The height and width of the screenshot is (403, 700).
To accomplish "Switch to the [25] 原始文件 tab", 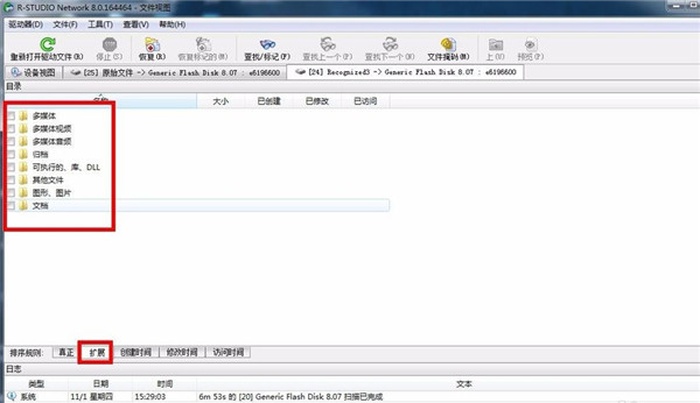I will (175, 72).
